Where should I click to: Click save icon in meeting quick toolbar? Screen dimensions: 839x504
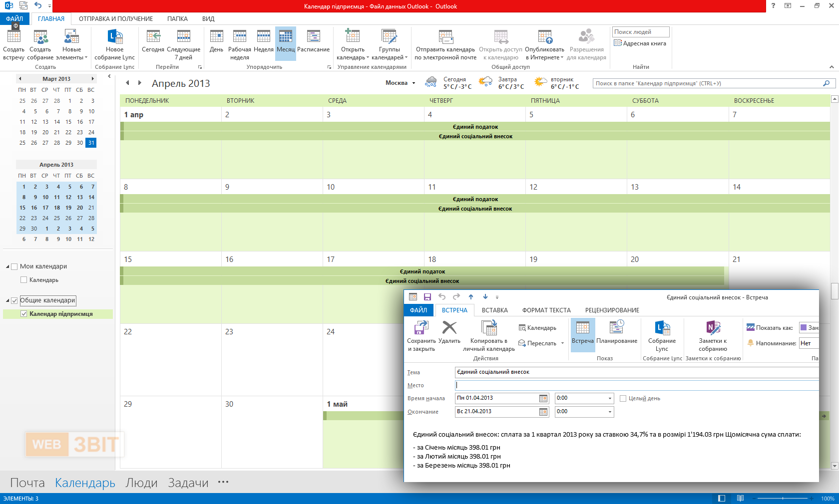[427, 297]
